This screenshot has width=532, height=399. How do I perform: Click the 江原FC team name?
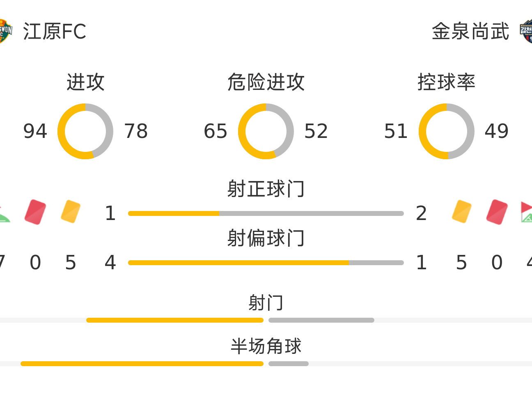[x=55, y=32]
